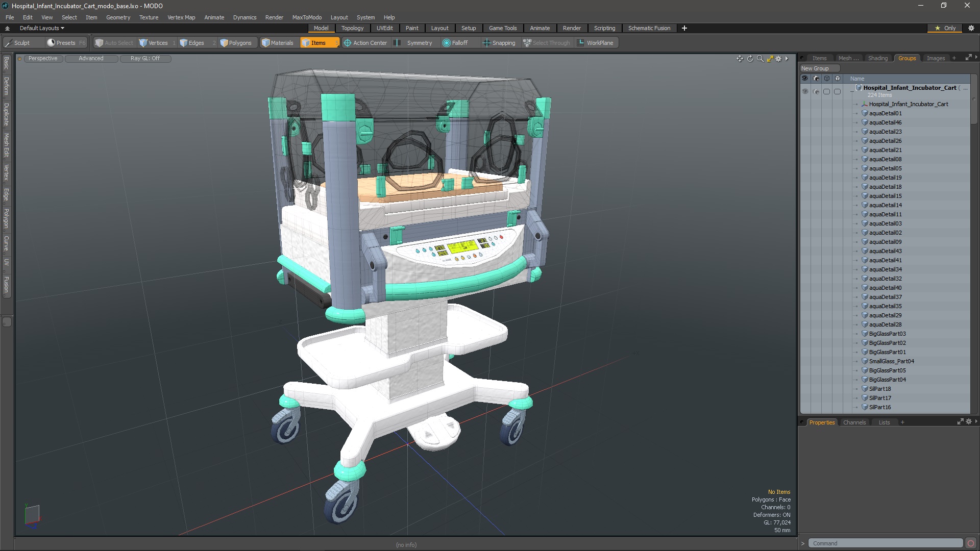Open the Channels tab
This screenshot has width=980, height=551.
pyautogui.click(x=854, y=422)
